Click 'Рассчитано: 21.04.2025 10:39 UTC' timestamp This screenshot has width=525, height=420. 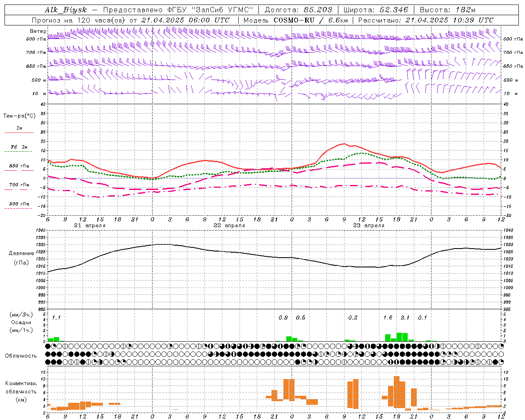426,20
